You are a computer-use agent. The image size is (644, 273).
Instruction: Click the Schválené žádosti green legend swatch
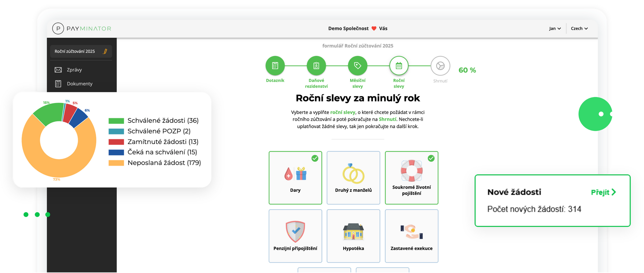pyautogui.click(x=116, y=121)
